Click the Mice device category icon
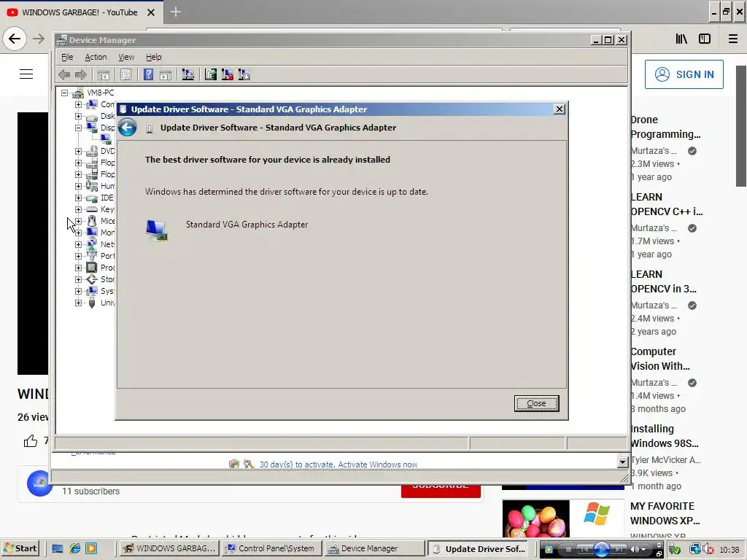The width and height of the screenshot is (747, 560). (x=92, y=221)
